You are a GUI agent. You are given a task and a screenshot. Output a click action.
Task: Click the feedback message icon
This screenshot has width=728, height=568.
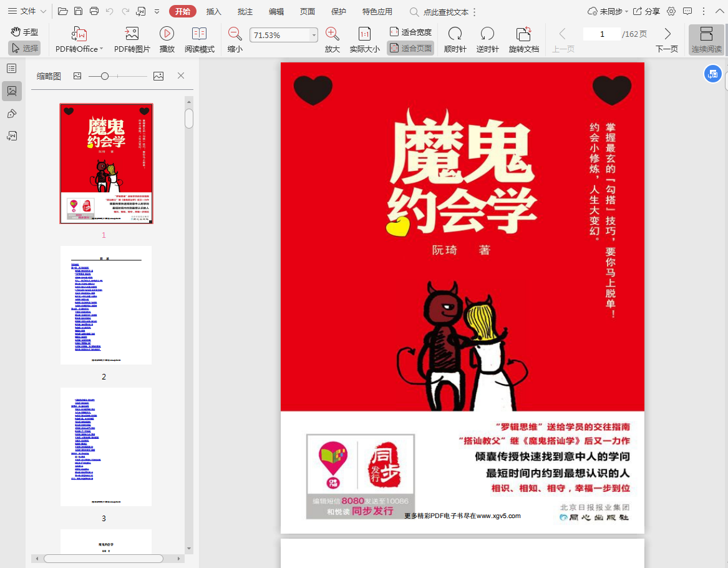(x=687, y=11)
